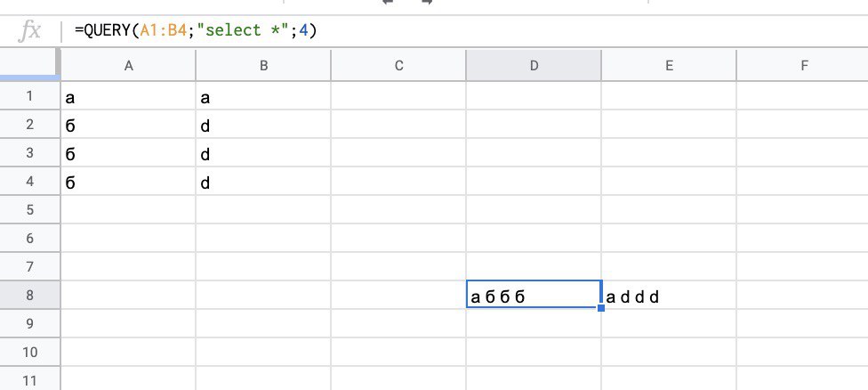The height and width of the screenshot is (390, 868).
Task: Click cell D8 showing "а б б б"
Action: [x=534, y=296]
